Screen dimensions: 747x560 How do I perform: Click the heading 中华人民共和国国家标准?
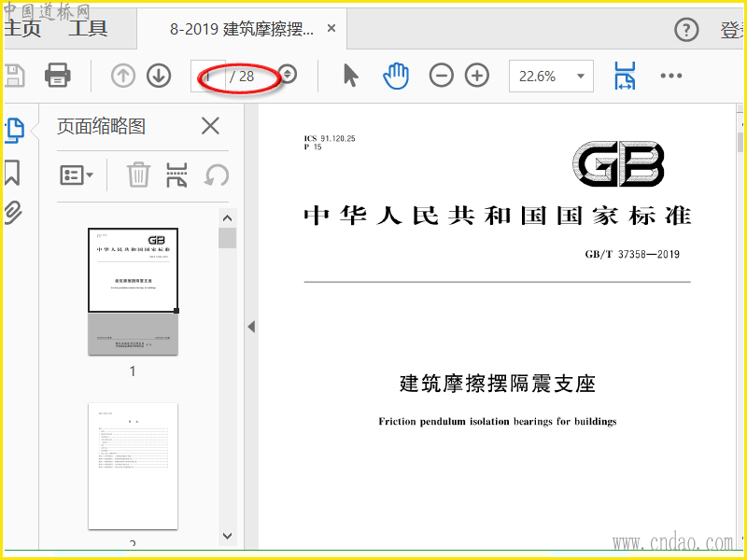[x=498, y=216]
